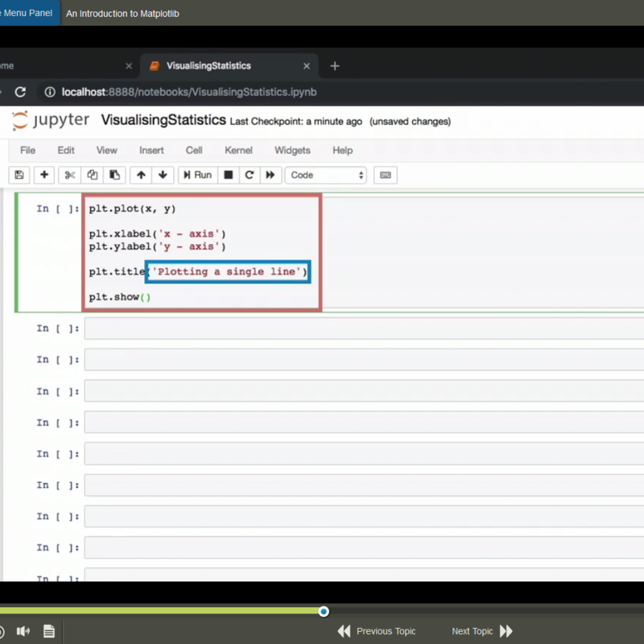The image size is (644, 644).
Task: Select the first empty code cell below plot code
Action: pos(364,328)
